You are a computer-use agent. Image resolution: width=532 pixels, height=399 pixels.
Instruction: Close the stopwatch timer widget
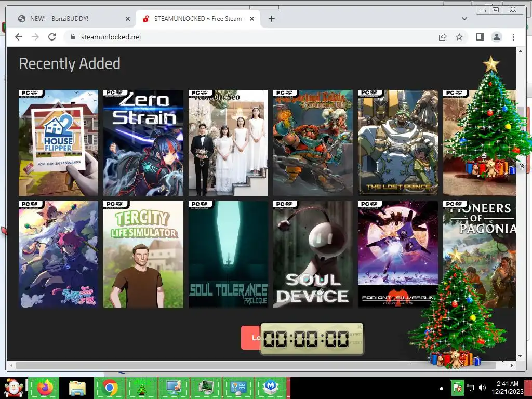360,327
